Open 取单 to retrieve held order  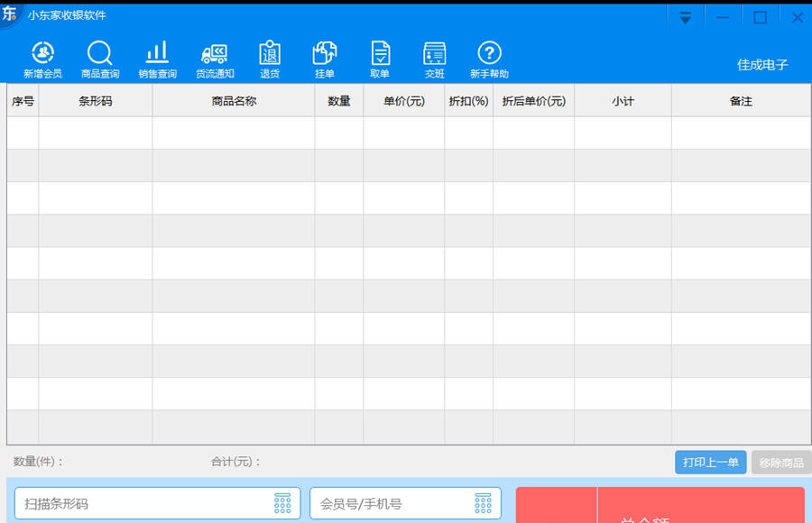380,57
